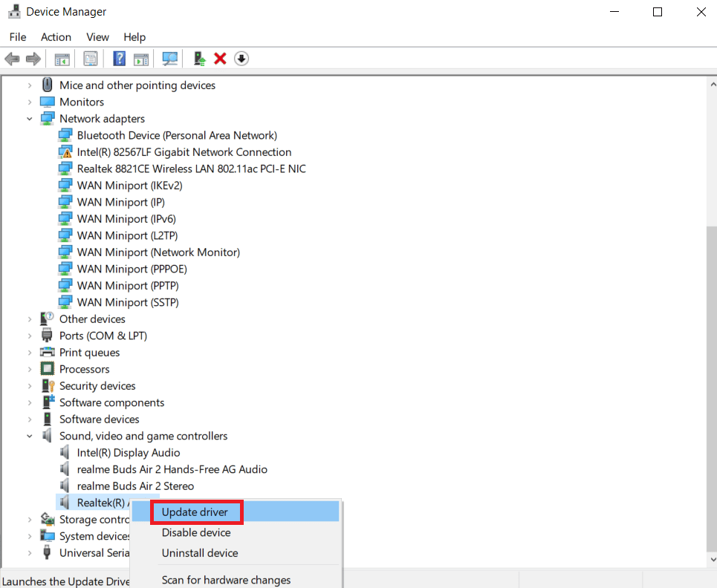The image size is (717, 588).
Task: Expand Mice and other pointing devices
Action: [30, 85]
